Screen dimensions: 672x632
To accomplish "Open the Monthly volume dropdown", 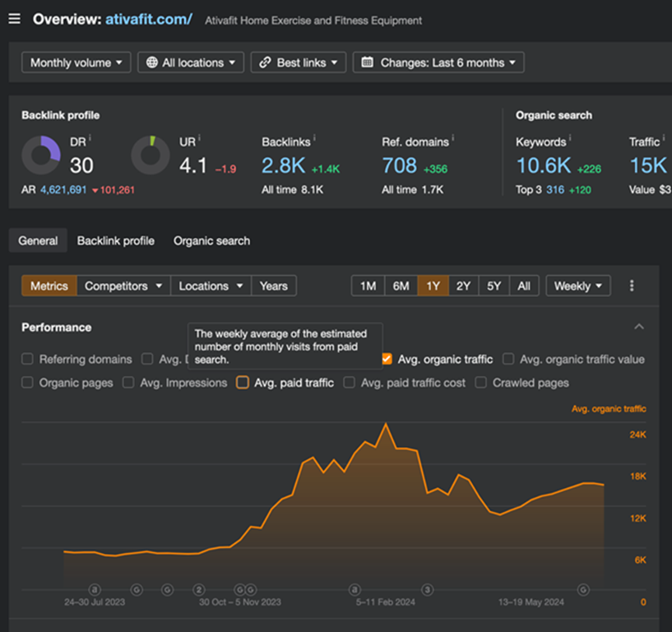I will [x=76, y=63].
